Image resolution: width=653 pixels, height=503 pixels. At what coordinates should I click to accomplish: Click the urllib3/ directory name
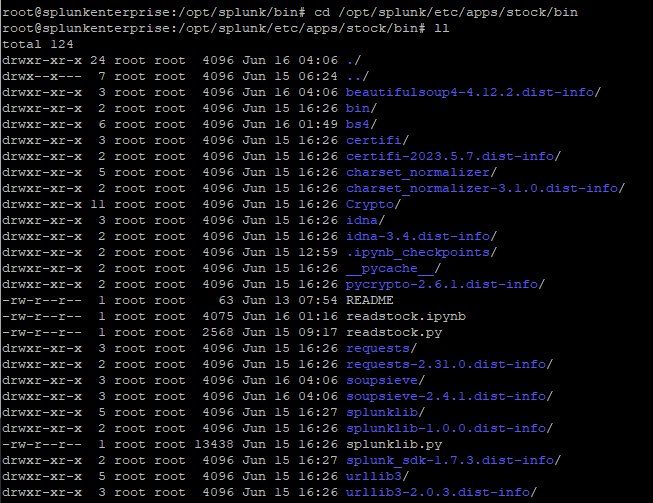pos(377,477)
